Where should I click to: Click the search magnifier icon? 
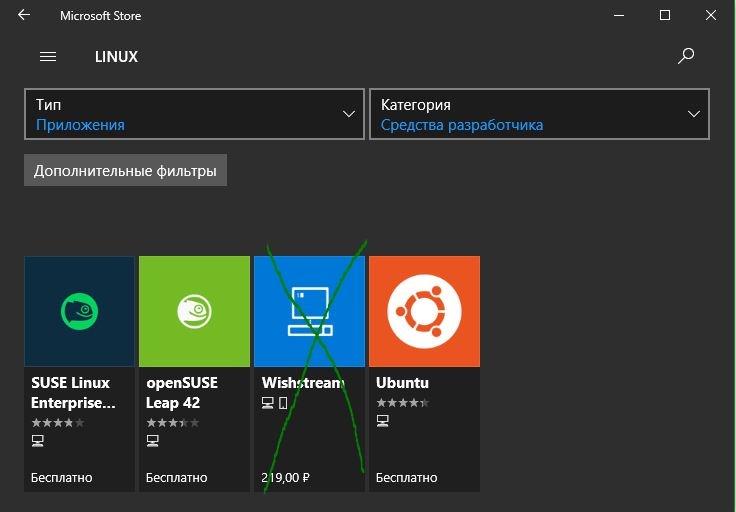coord(686,56)
